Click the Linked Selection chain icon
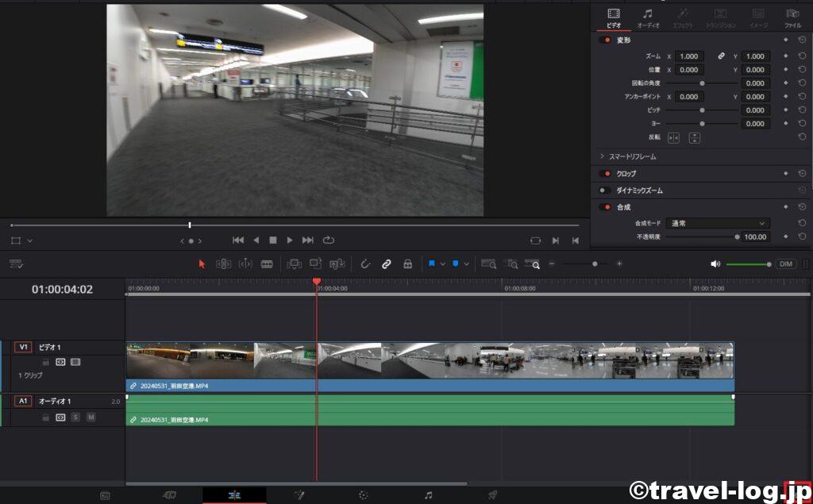The height and width of the screenshot is (504, 813). click(387, 264)
